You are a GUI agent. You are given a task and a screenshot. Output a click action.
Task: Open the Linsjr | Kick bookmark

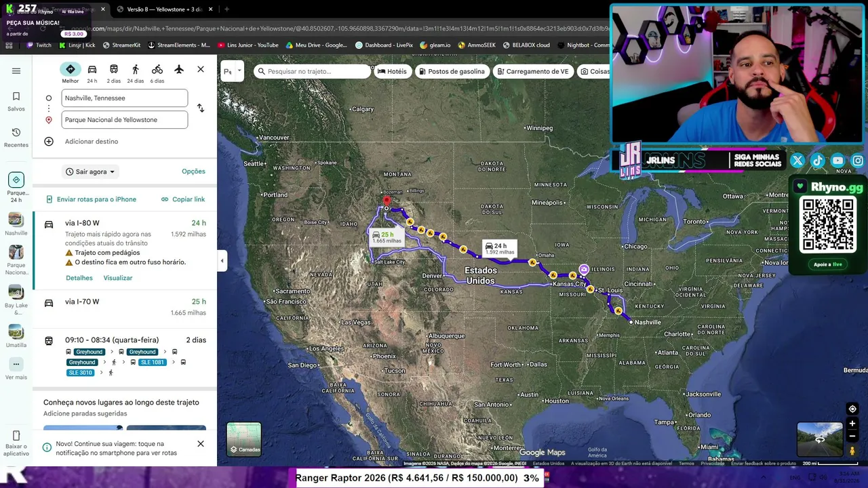pyautogui.click(x=76, y=45)
